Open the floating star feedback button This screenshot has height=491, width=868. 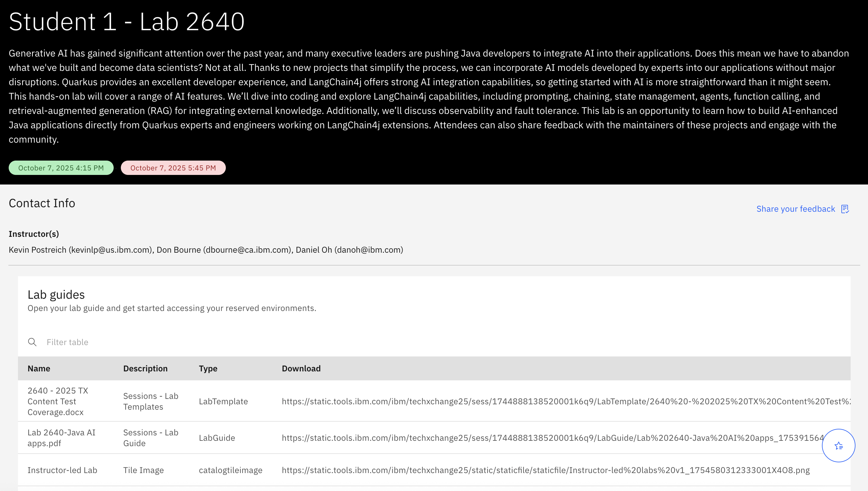(x=839, y=445)
